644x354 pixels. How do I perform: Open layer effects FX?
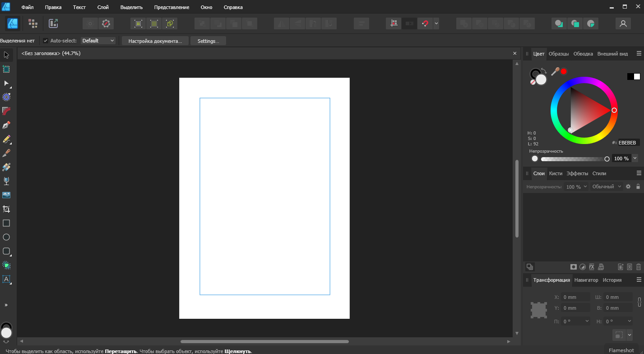(x=592, y=267)
